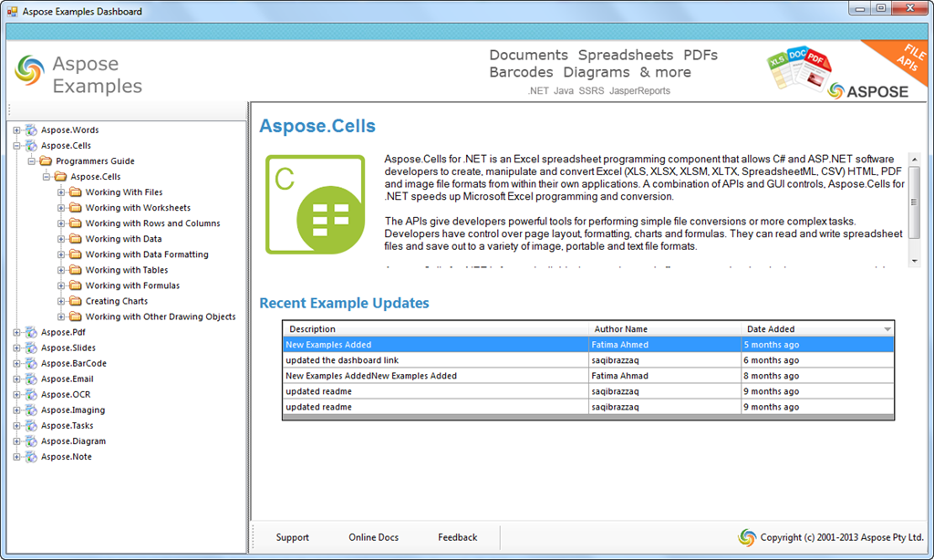Click the Aspose.Tasks node icon
This screenshot has width=934, height=560.
click(x=31, y=425)
